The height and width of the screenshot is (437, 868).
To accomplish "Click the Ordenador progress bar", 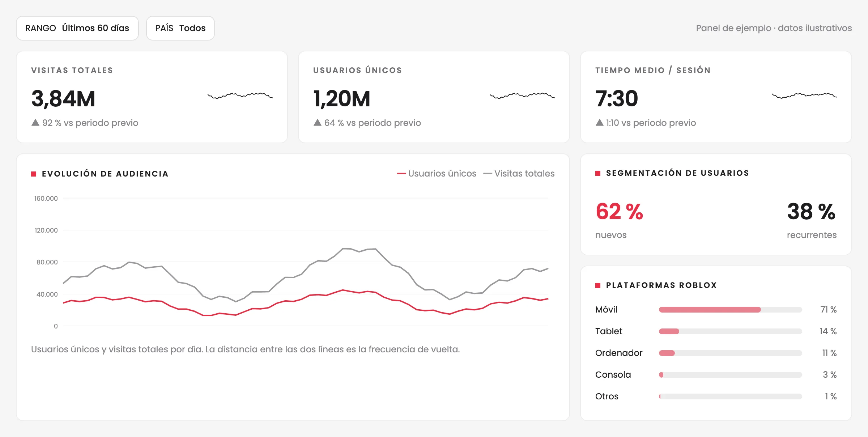I will coord(731,353).
